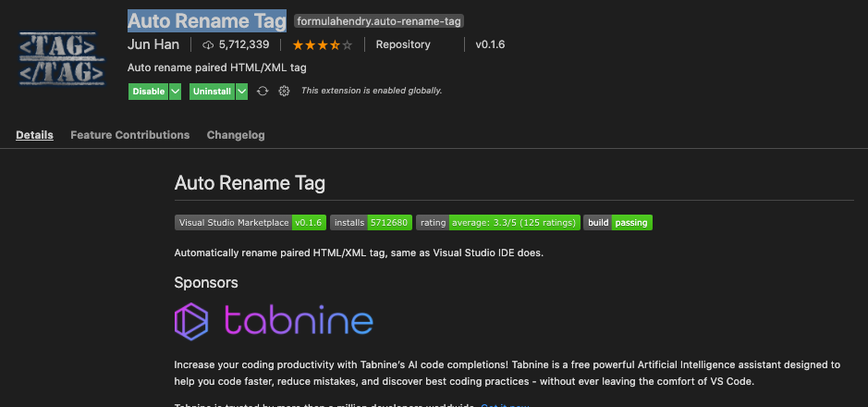
Task: Click the star rating icons
Action: (323, 44)
